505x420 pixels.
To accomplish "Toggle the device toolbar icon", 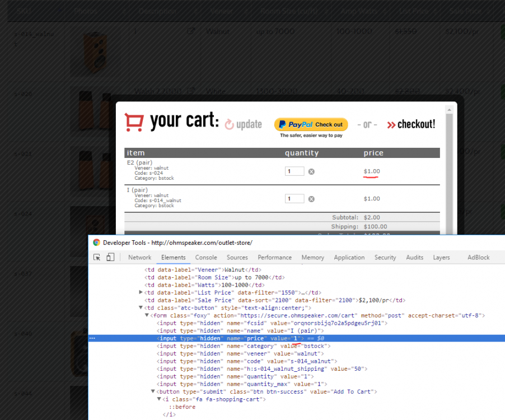I will tap(110, 257).
